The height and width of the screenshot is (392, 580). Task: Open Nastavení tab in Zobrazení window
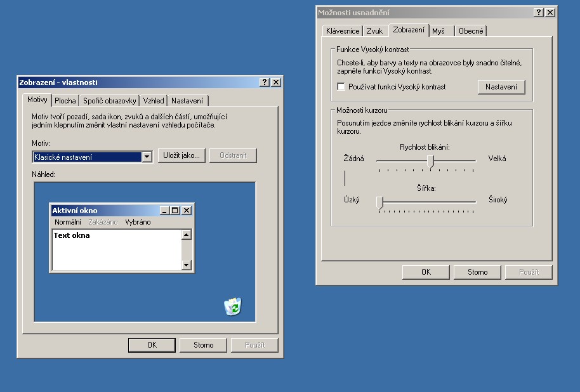(187, 101)
